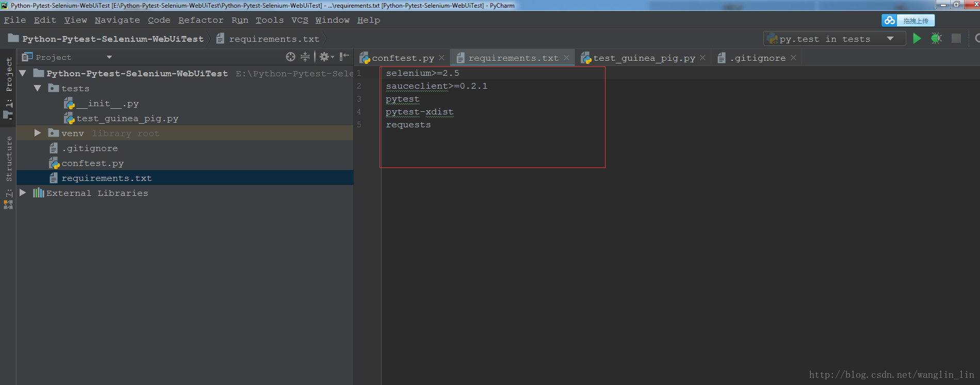Open the Refactor menu
The height and width of the screenshot is (385, 980).
pyautogui.click(x=201, y=20)
